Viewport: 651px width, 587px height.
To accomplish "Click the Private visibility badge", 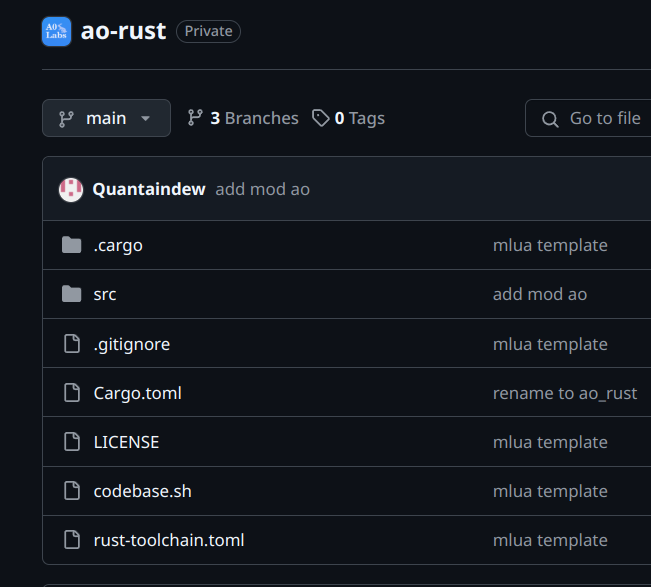I will tap(208, 31).
